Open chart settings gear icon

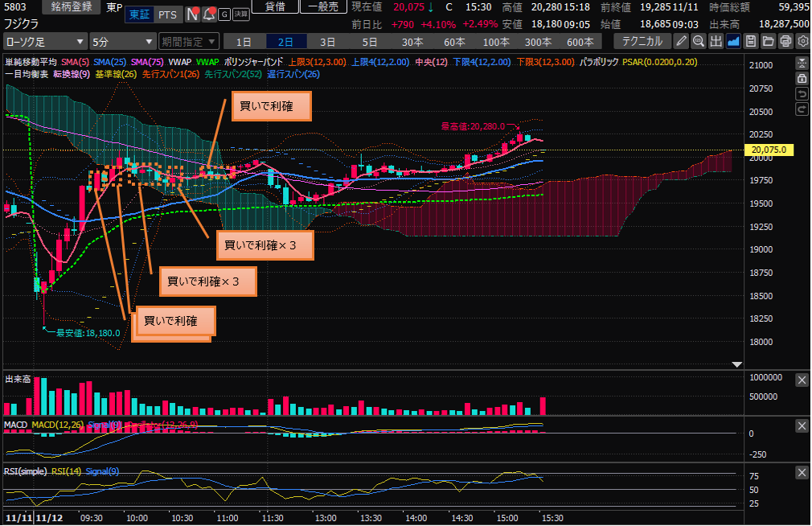(x=802, y=41)
